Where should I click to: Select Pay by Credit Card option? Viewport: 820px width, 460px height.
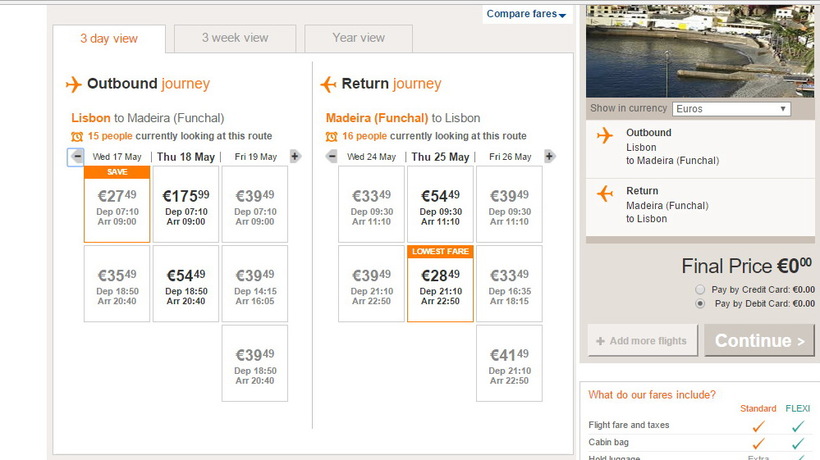(699, 289)
